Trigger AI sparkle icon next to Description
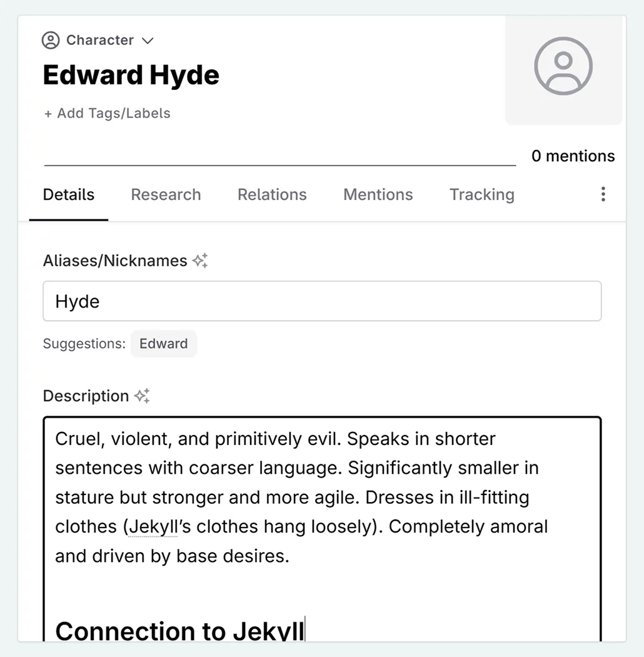 click(142, 394)
